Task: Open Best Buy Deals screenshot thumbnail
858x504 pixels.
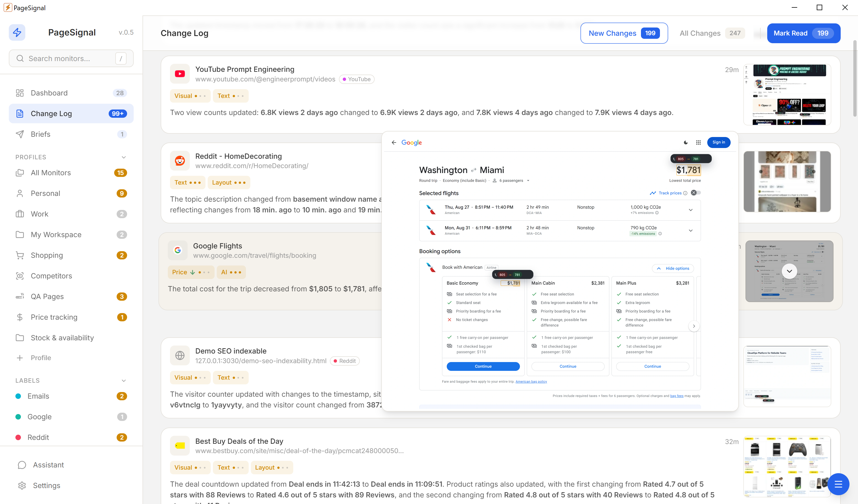Action: coord(787,467)
